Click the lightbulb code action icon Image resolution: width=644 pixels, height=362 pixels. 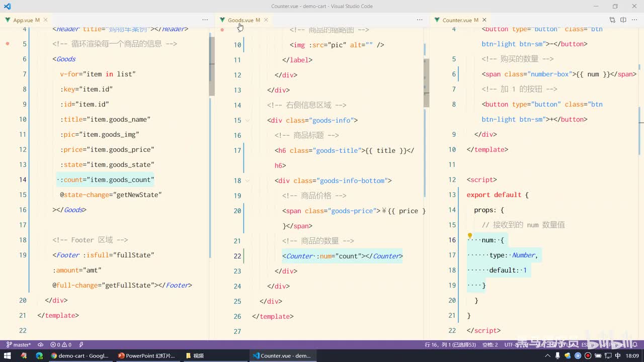coord(470,236)
